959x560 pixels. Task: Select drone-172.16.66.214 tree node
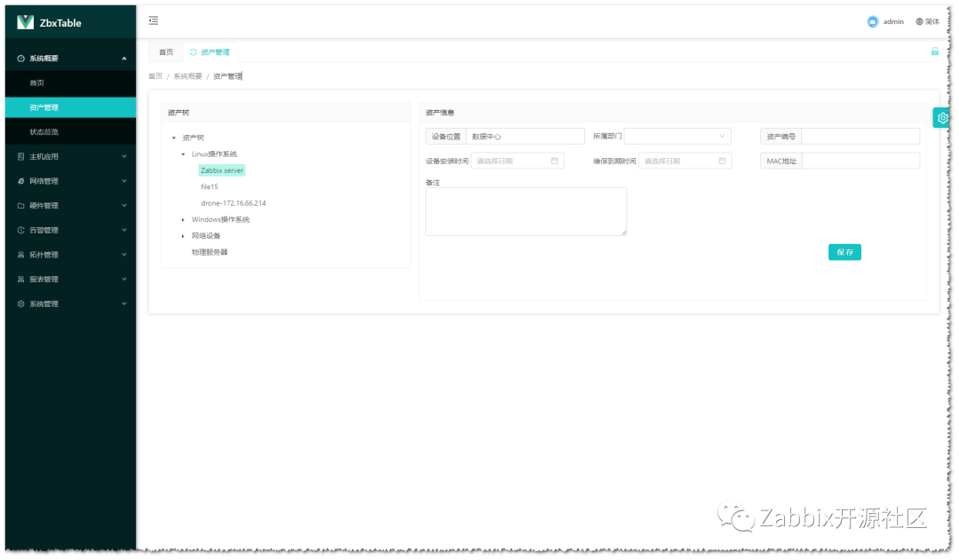[x=233, y=203]
